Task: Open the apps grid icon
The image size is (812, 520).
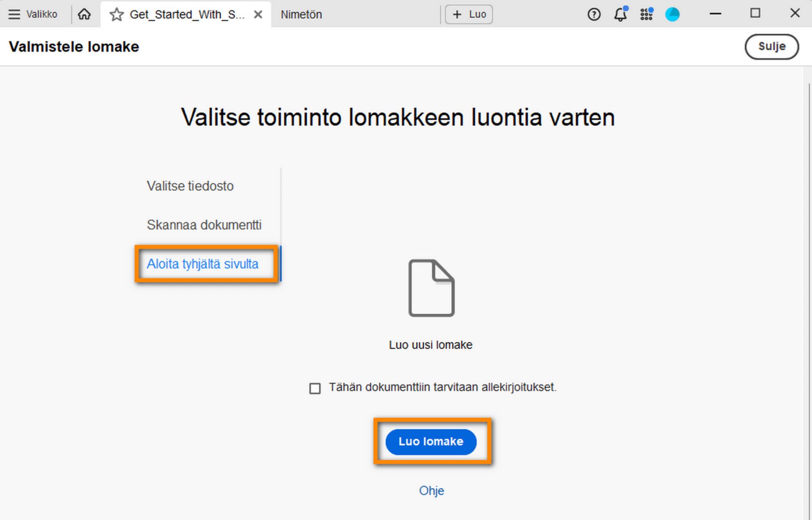Action: pyautogui.click(x=646, y=14)
